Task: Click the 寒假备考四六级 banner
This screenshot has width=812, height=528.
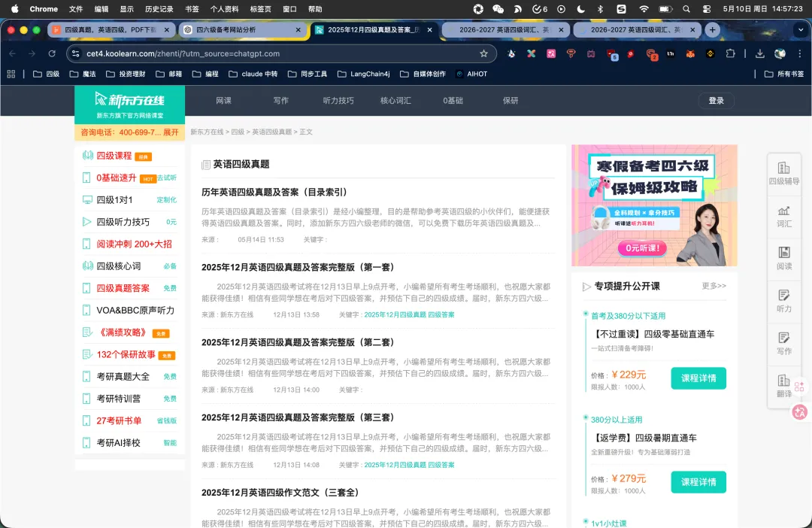Action: [x=654, y=205]
